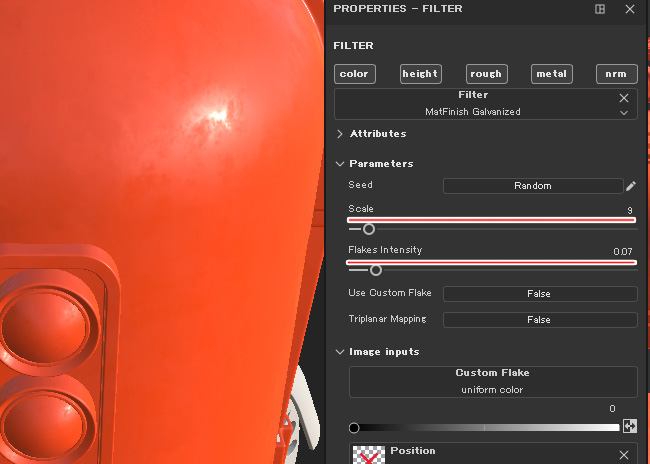Expand the Attributes section
This screenshot has height=464, width=650.
(341, 134)
